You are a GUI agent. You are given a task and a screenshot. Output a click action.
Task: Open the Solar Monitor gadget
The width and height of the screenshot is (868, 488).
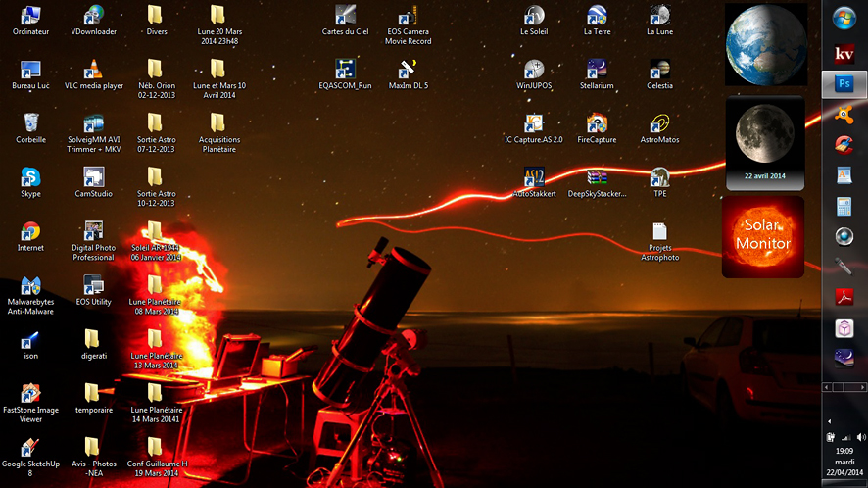763,236
